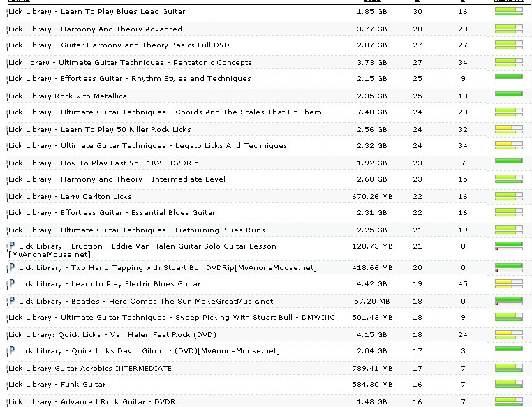Open Harmony And Theory Advanced link
This screenshot has height=407, width=532.
[x=95, y=29]
